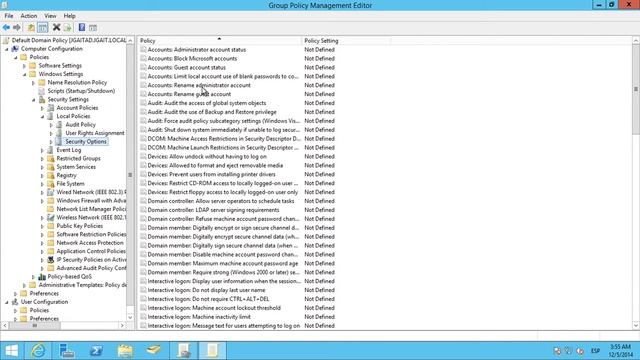Expand the Preferences node under Computer Configuration
The image size is (640, 360).
(16, 294)
